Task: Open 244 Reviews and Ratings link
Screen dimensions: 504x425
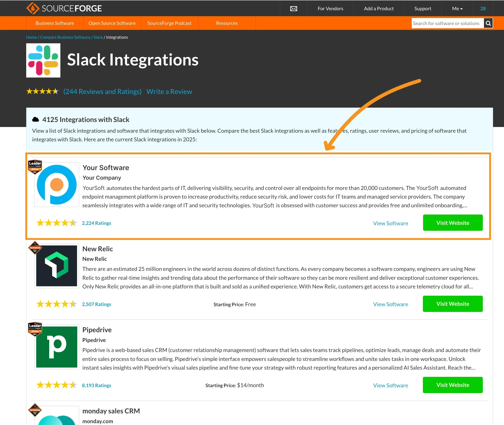Action: (x=102, y=92)
